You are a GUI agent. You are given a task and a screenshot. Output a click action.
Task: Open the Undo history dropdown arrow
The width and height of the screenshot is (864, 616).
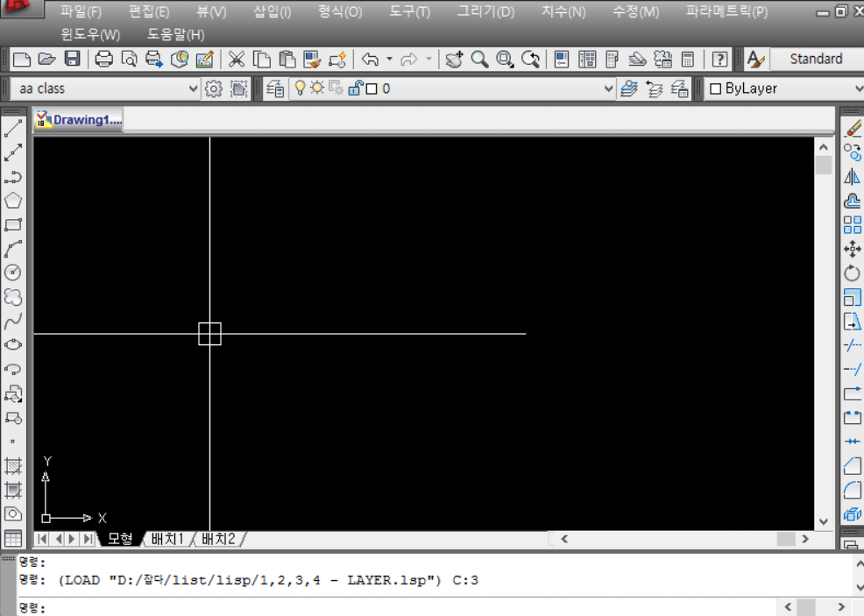click(389, 59)
